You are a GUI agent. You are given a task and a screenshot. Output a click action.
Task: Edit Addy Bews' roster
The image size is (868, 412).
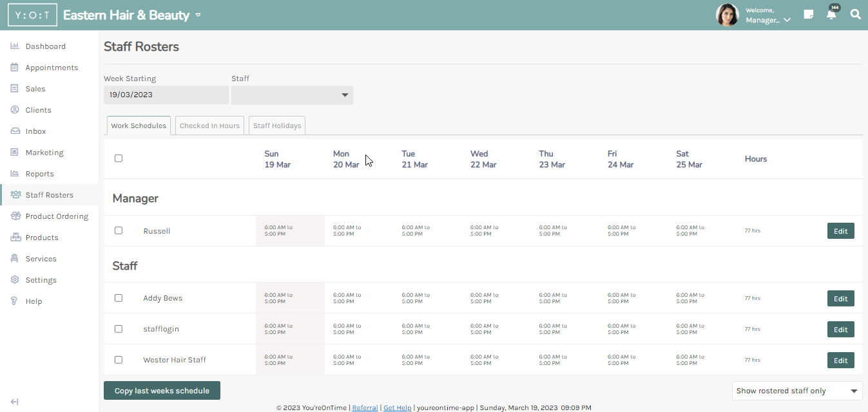[x=841, y=299]
